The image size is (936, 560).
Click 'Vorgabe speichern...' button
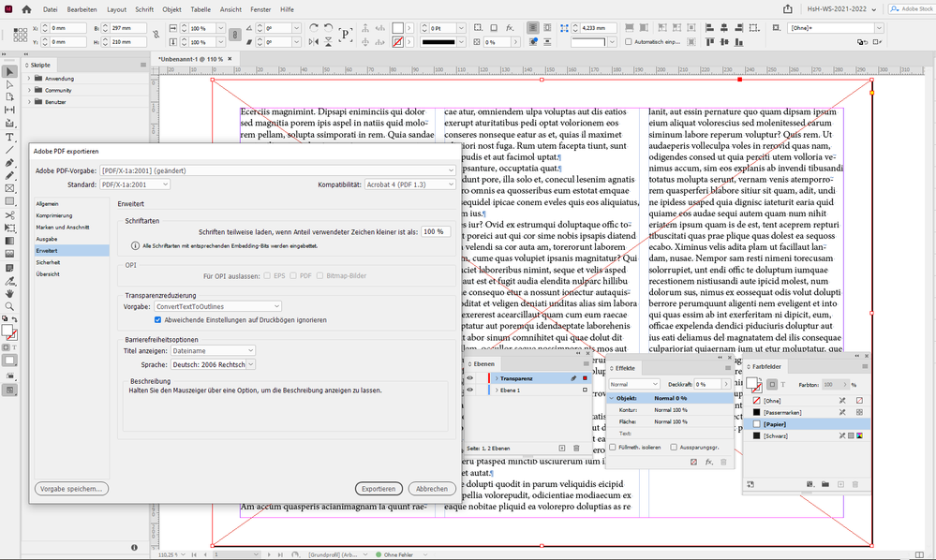click(71, 489)
